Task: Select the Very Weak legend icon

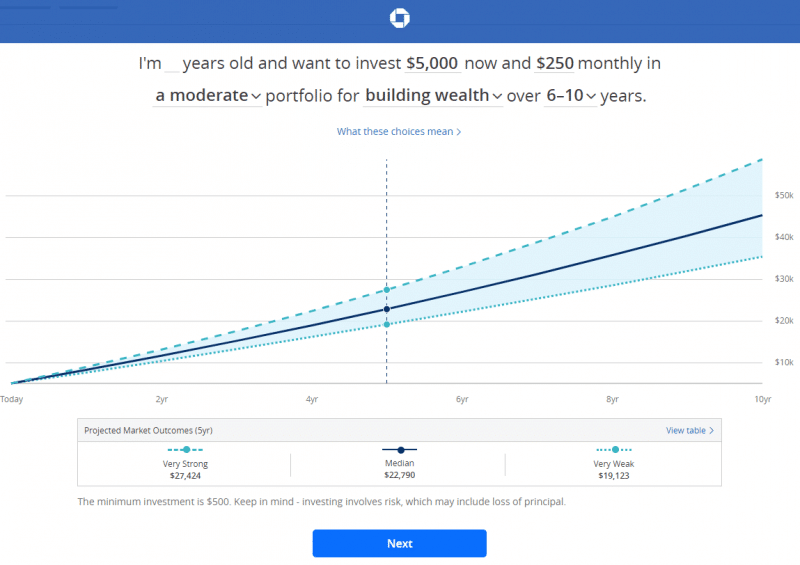Action: [615, 450]
